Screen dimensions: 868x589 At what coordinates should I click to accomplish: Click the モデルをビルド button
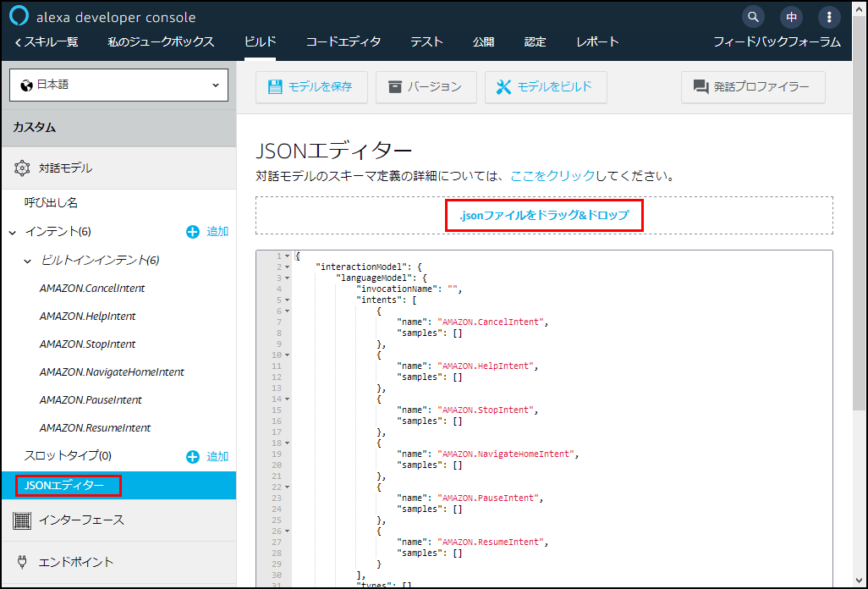tap(546, 87)
